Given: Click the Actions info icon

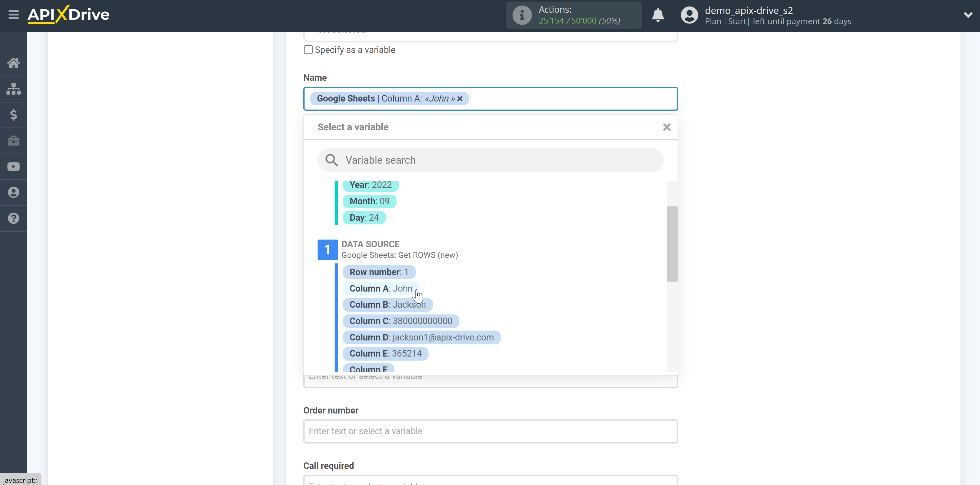Looking at the screenshot, I should pos(522,15).
